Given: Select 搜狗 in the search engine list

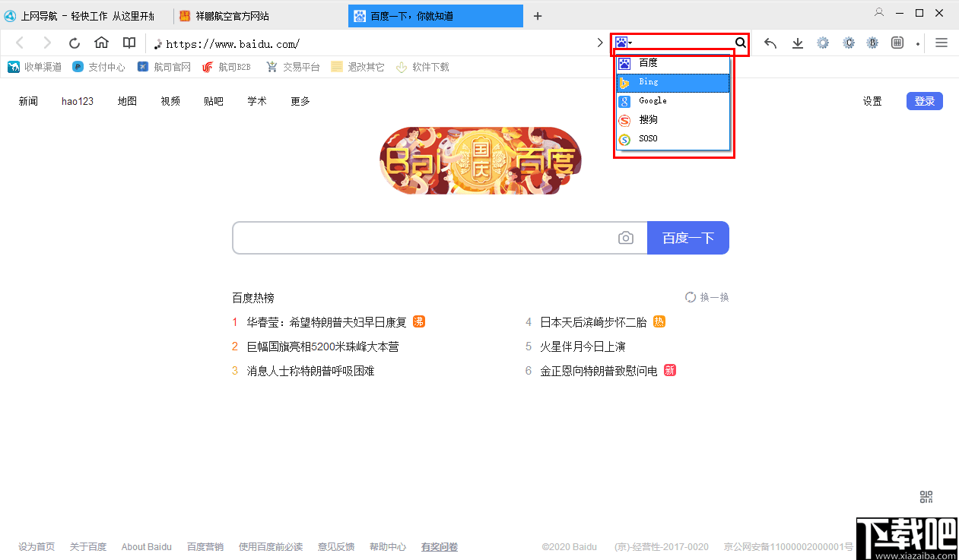Looking at the screenshot, I should (673, 120).
